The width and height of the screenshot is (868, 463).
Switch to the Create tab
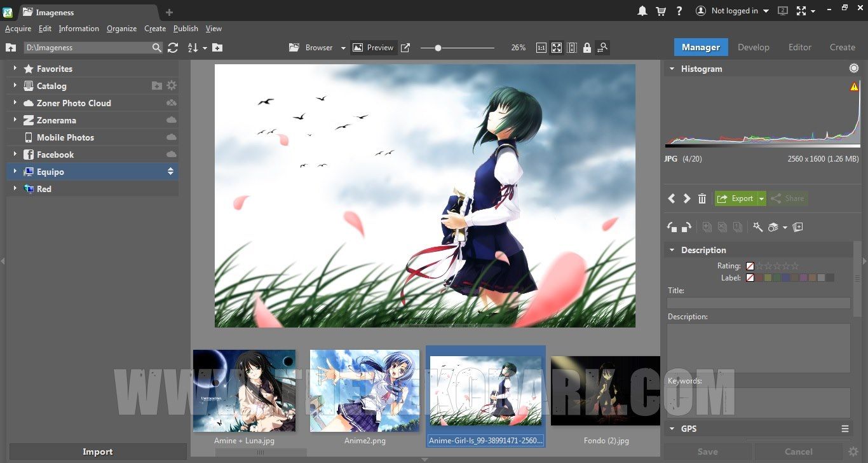pos(843,47)
